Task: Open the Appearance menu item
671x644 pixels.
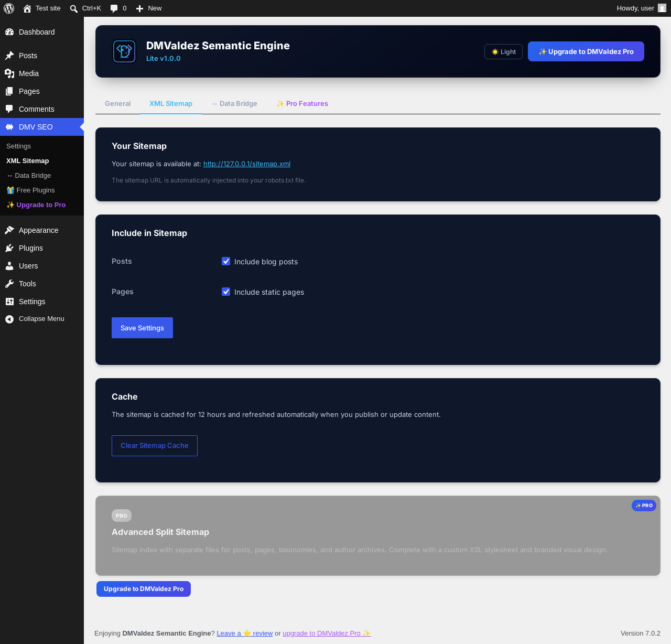Action: tap(42, 230)
